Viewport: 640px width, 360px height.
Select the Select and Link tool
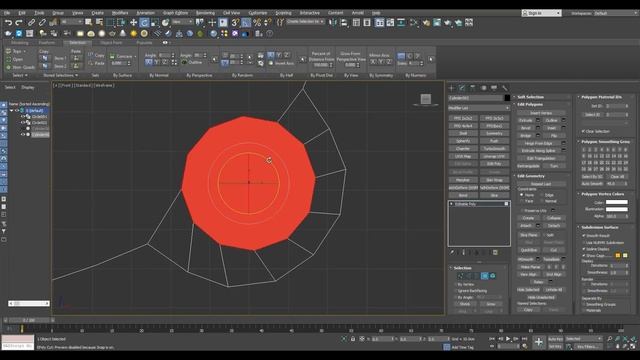point(31,23)
